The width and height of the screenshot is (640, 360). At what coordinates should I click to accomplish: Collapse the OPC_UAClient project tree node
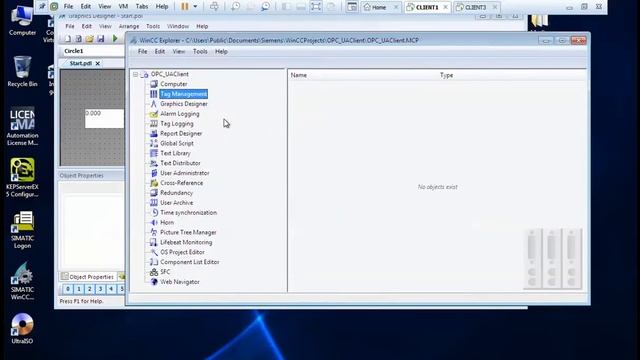pyautogui.click(x=135, y=74)
